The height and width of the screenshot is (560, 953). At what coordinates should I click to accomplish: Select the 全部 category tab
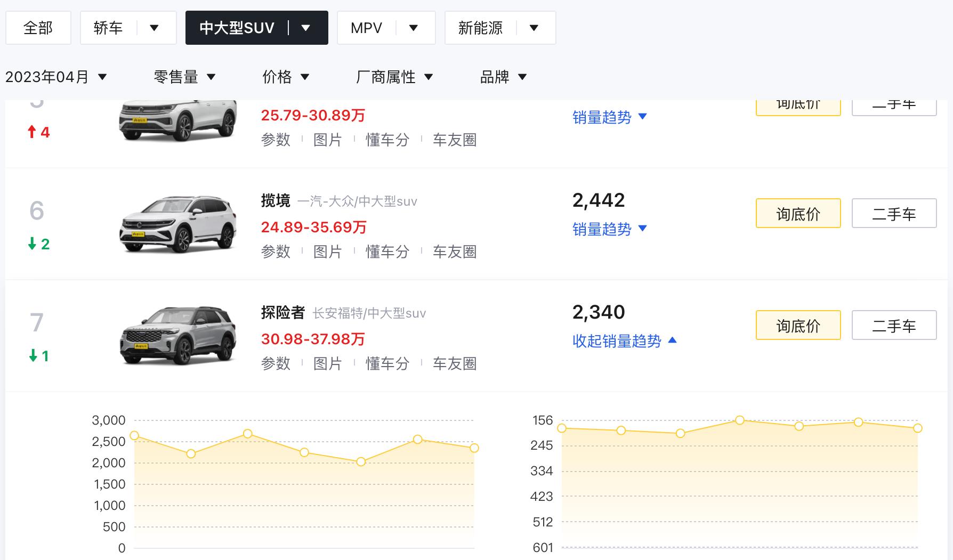(x=38, y=28)
